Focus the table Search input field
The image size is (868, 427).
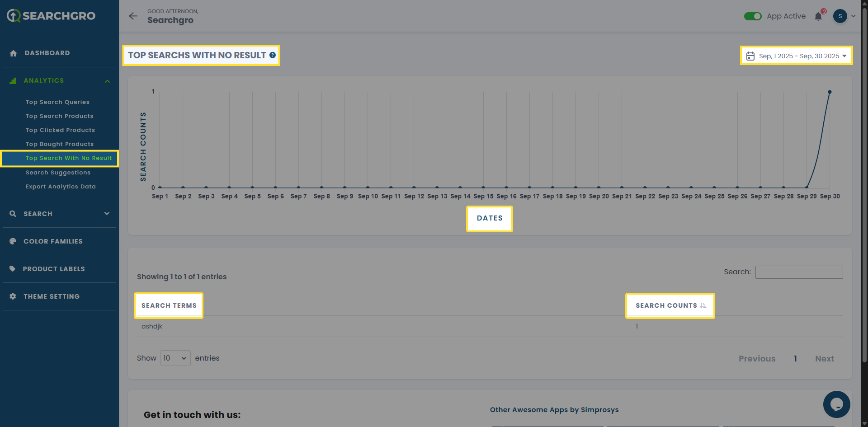[x=799, y=272]
